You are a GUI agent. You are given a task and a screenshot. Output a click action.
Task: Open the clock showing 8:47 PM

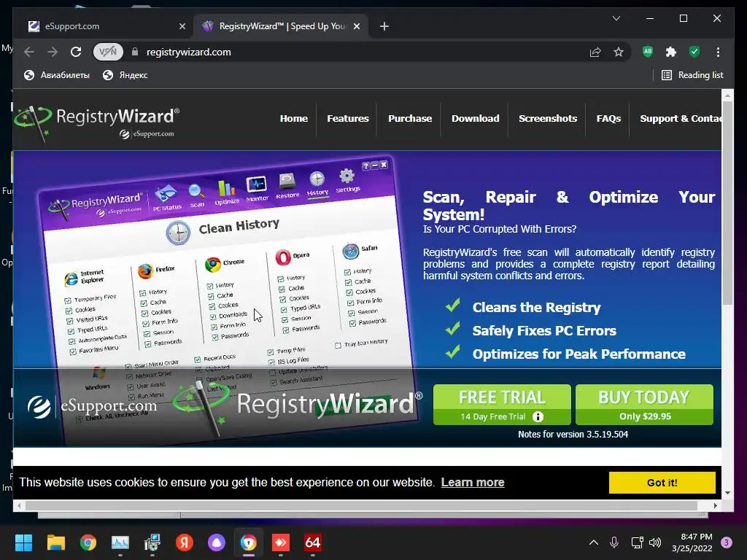(692, 542)
